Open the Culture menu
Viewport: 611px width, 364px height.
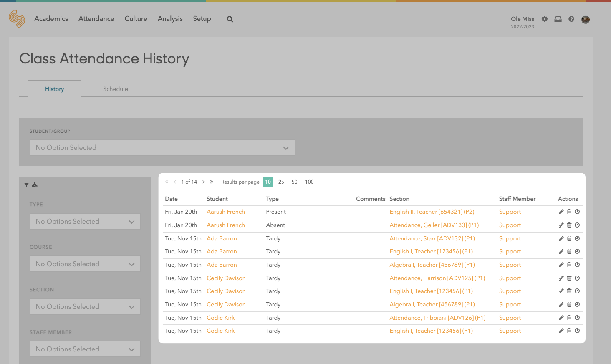click(136, 19)
